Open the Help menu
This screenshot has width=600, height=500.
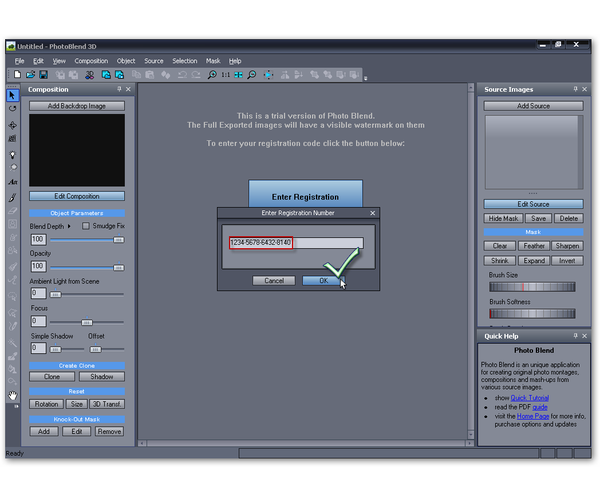click(235, 61)
